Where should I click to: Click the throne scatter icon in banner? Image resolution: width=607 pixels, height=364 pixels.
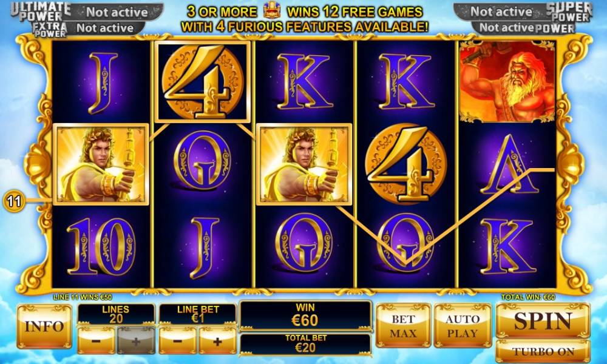click(272, 11)
